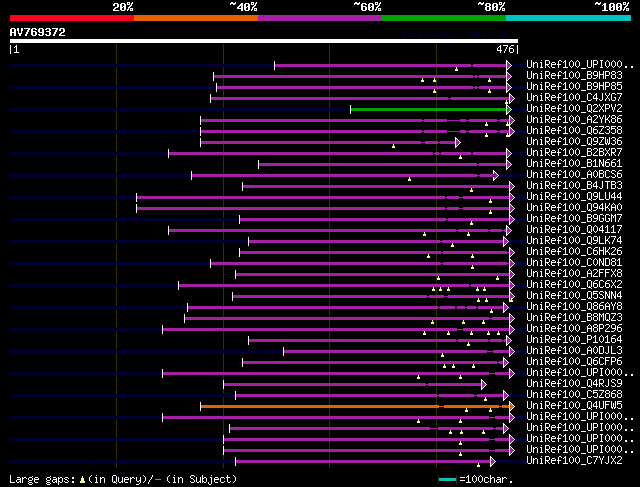This screenshot has height=487, width=640.
Task: Select the UniRef100_Q9ZW36 label
Action: pos(574,142)
